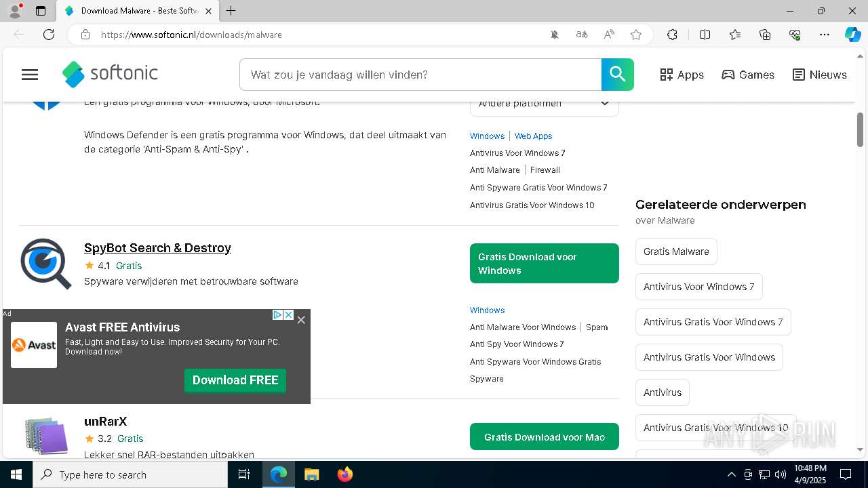
Task: Click Download FREE in Avast ad
Action: (x=235, y=380)
